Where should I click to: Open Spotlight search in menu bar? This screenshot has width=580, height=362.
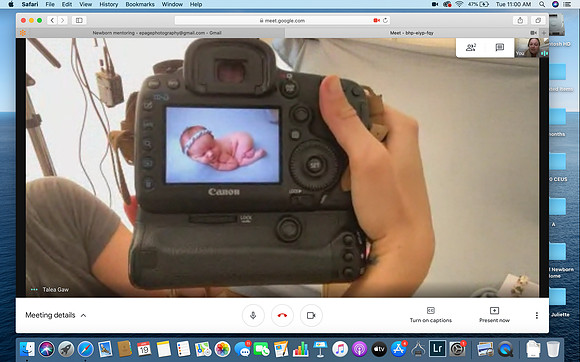[542, 4]
